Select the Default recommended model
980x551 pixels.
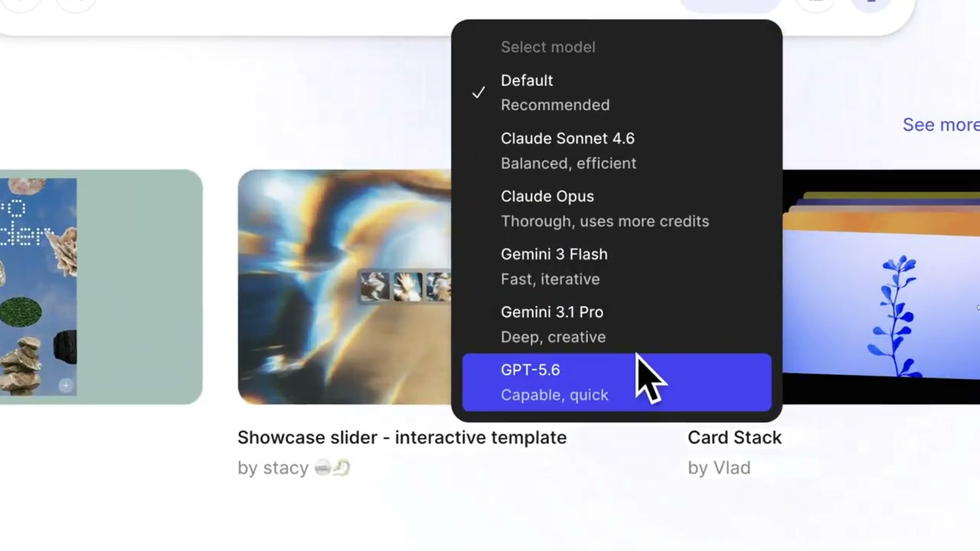click(x=616, y=93)
